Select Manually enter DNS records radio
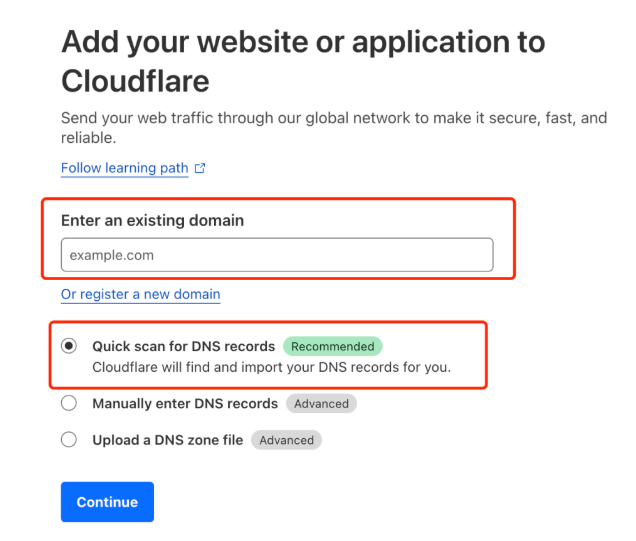 69,403
